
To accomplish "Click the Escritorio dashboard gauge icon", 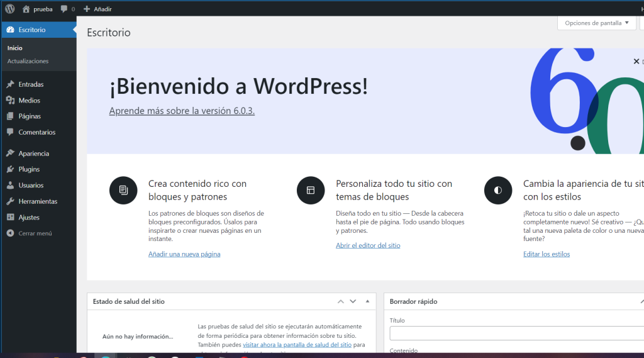I will click(x=10, y=30).
